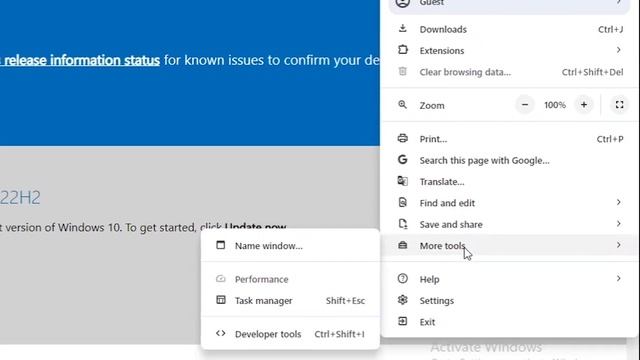
Task: Click the More tools toolbox icon
Action: pyautogui.click(x=402, y=245)
